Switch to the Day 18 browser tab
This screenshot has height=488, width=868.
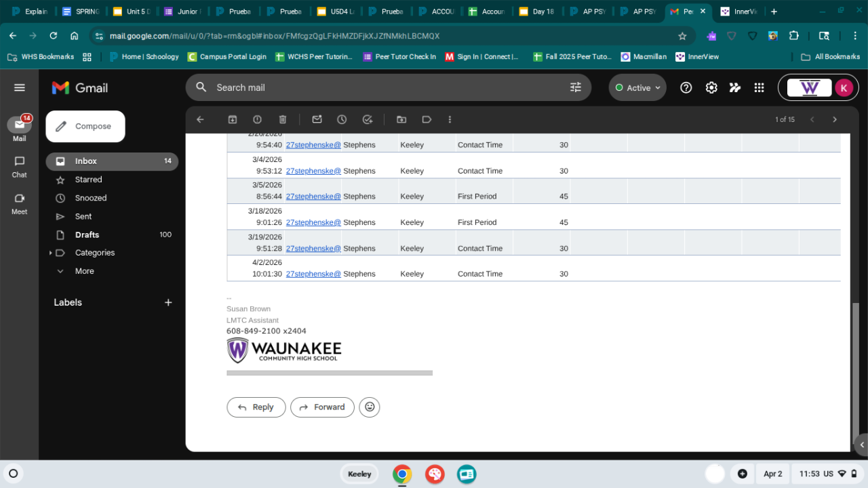pos(536,12)
